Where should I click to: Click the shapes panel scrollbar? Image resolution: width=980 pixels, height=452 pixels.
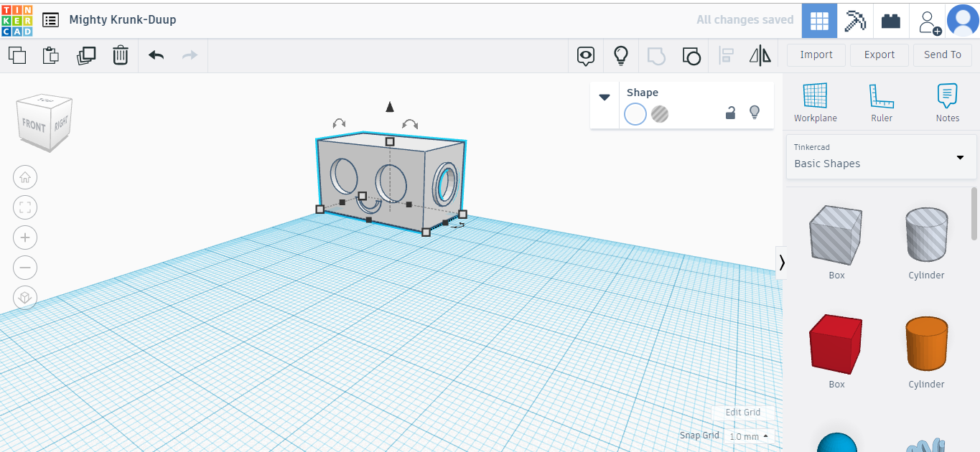pos(974,213)
